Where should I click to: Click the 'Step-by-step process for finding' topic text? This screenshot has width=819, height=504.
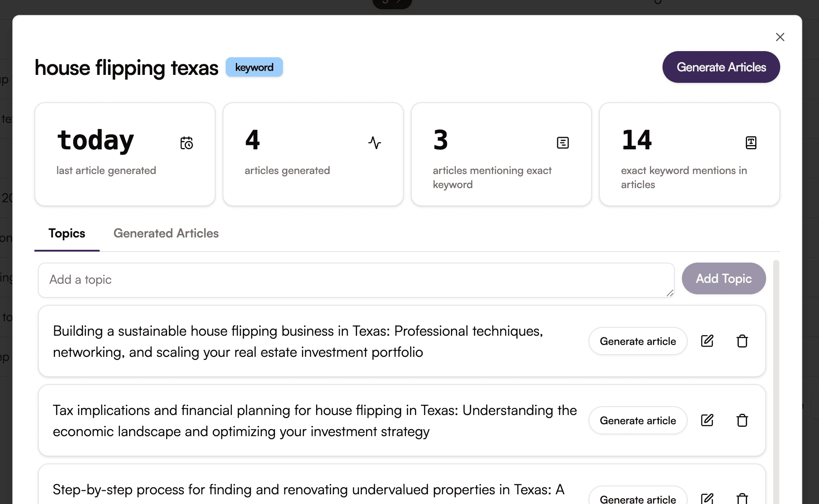[309, 490]
